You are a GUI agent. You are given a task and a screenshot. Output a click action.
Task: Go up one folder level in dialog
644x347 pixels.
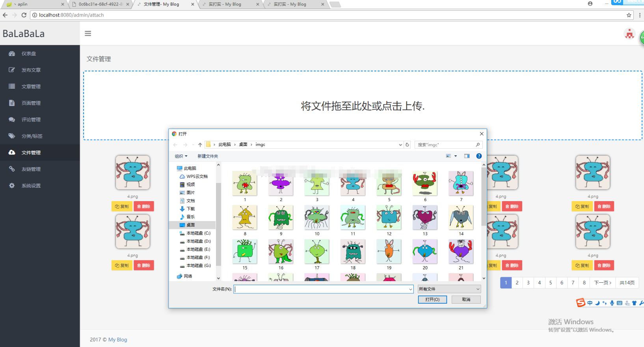point(200,145)
